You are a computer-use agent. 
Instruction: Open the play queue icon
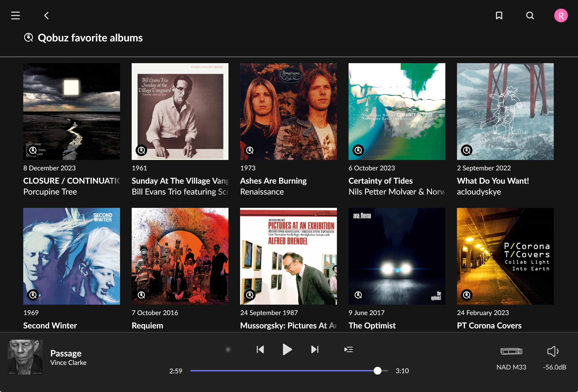(349, 349)
